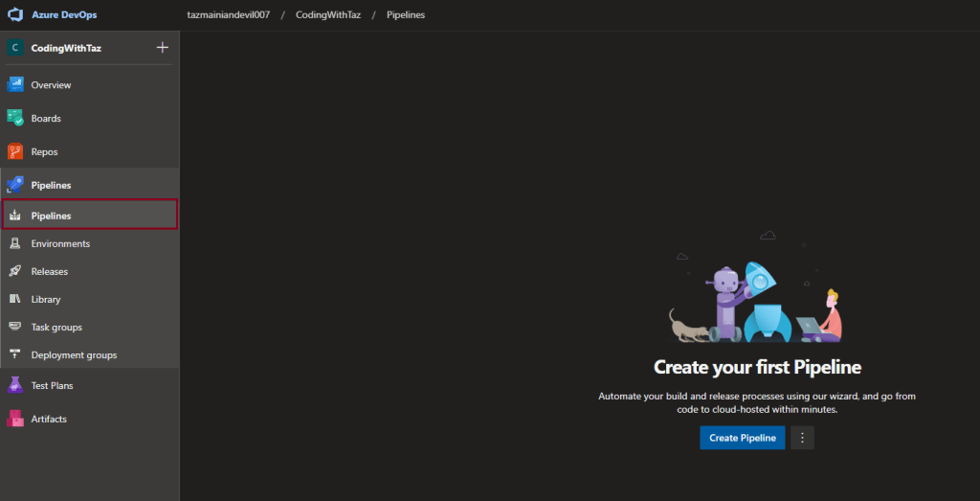Image resolution: width=980 pixels, height=501 pixels.
Task: Open the Repos icon
Action: pos(15,151)
